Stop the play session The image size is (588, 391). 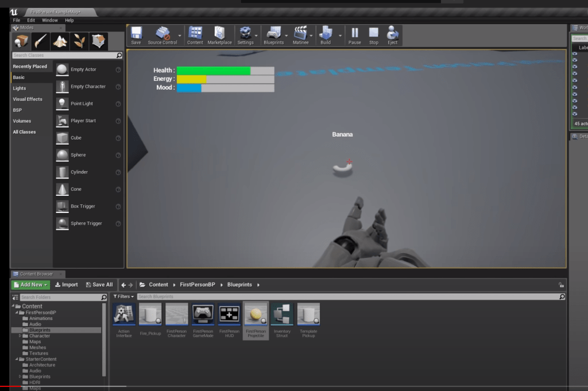click(374, 34)
